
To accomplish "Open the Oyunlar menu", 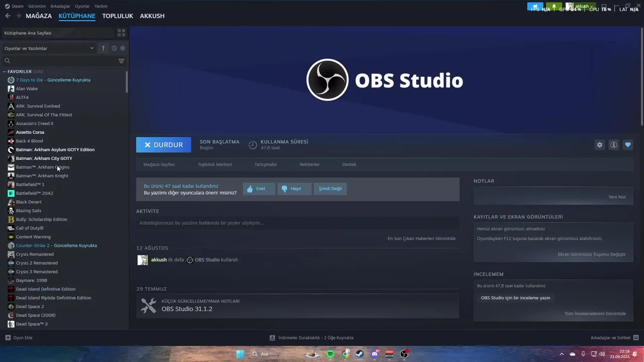I will 82,6.
